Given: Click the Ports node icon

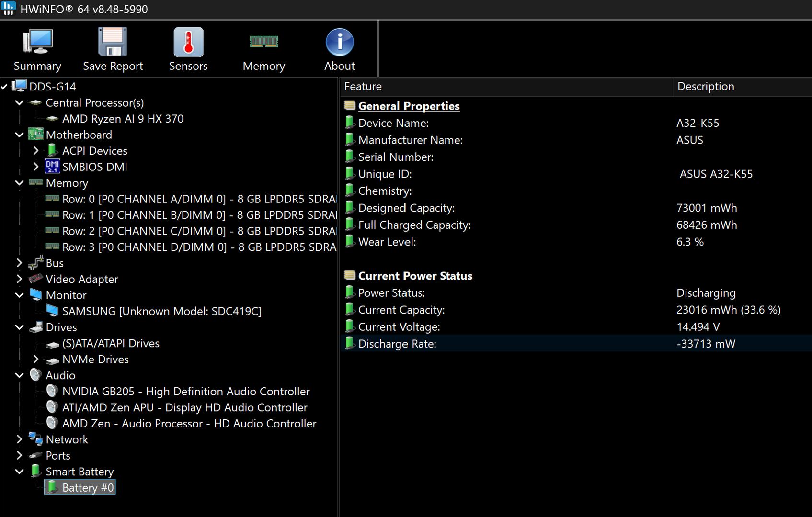Looking at the screenshot, I should [x=35, y=455].
